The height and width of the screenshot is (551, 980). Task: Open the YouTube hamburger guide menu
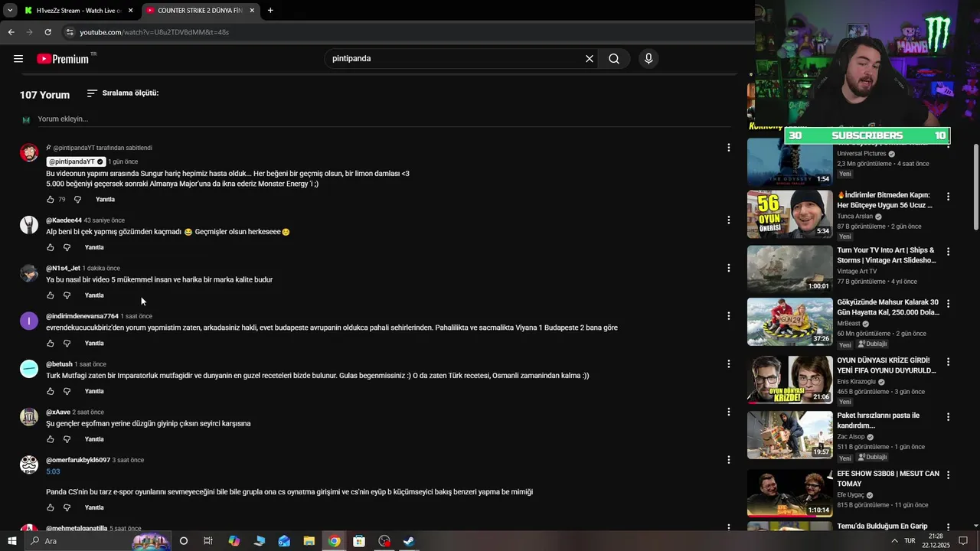(18, 59)
